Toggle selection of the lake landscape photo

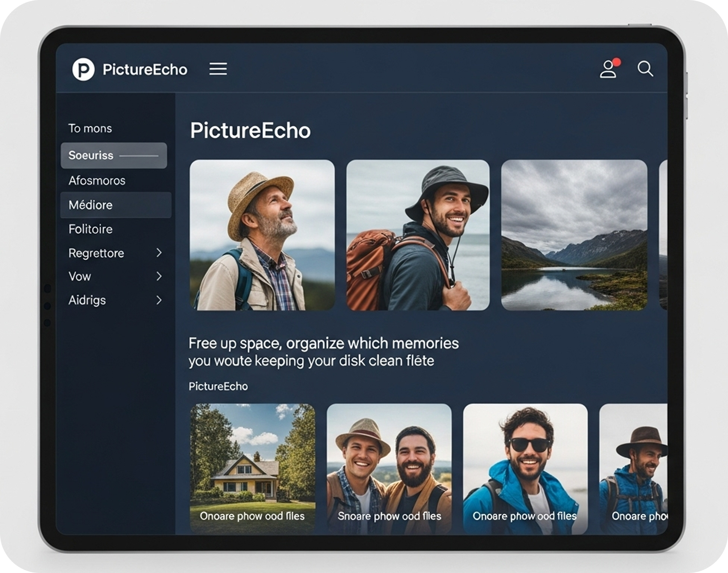point(575,236)
